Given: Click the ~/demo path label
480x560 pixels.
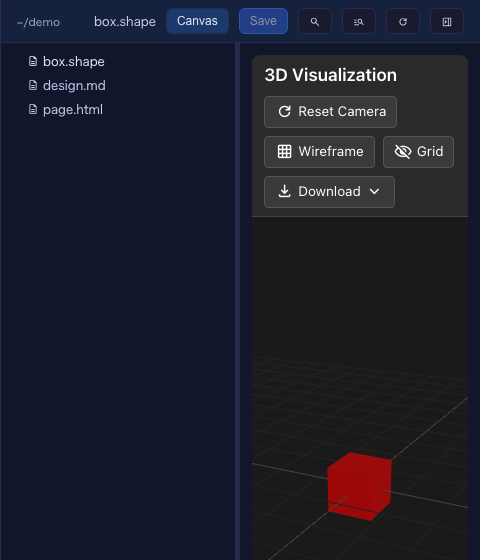Looking at the screenshot, I should pos(39,22).
